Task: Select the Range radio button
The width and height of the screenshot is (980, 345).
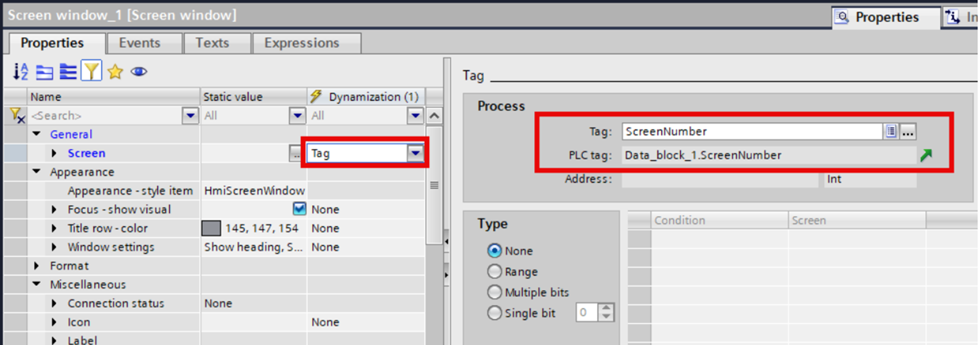Action: 494,272
